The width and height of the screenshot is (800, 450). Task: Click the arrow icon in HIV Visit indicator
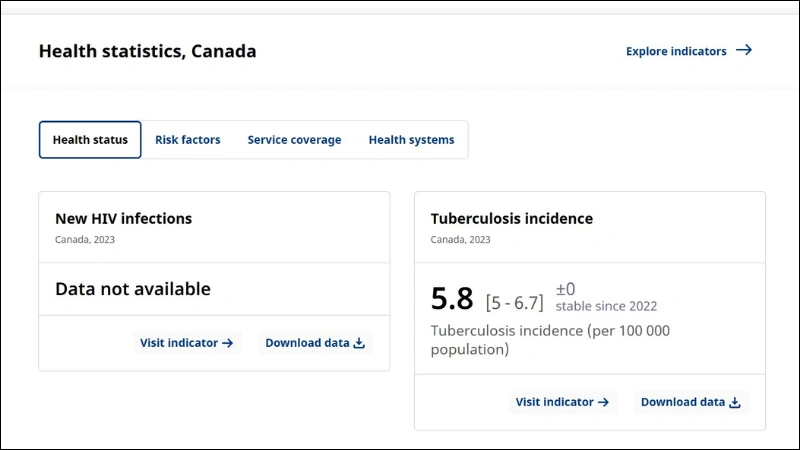pyautogui.click(x=228, y=343)
